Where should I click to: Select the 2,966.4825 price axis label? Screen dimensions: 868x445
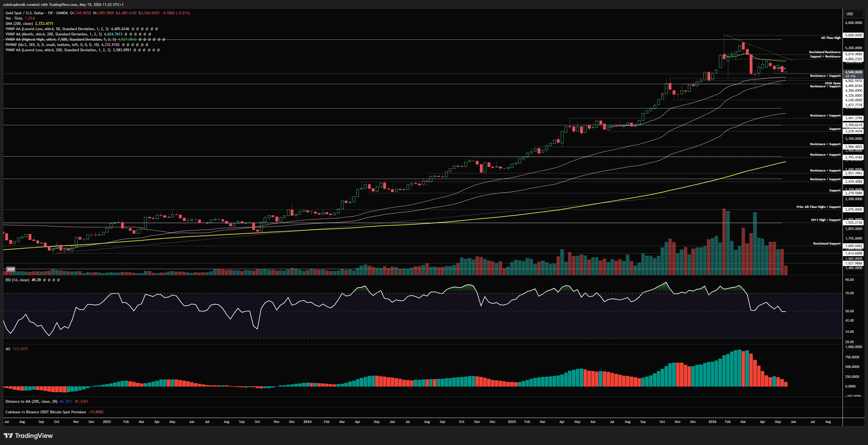[x=853, y=147]
